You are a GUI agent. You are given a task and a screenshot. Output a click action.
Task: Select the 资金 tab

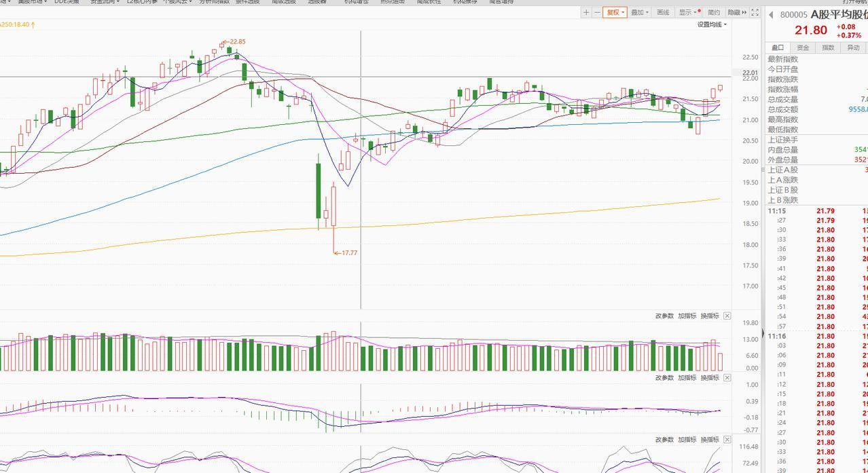coord(803,48)
